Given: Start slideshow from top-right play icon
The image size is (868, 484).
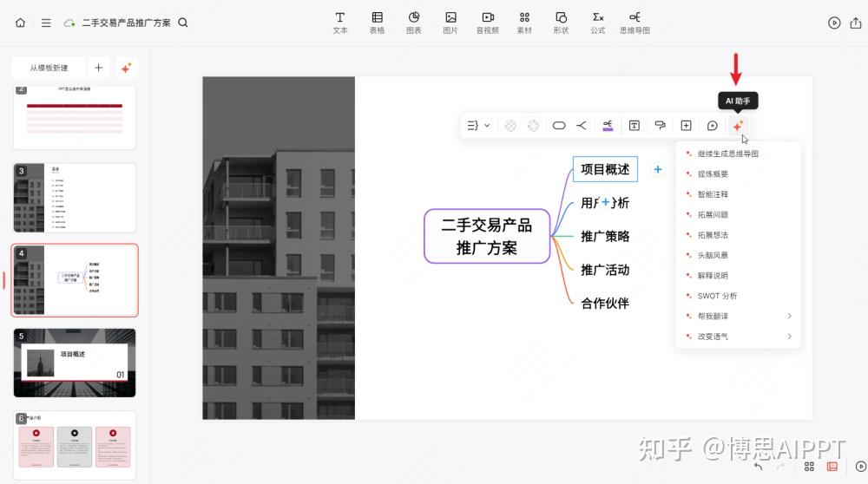Looking at the screenshot, I should coord(834,23).
